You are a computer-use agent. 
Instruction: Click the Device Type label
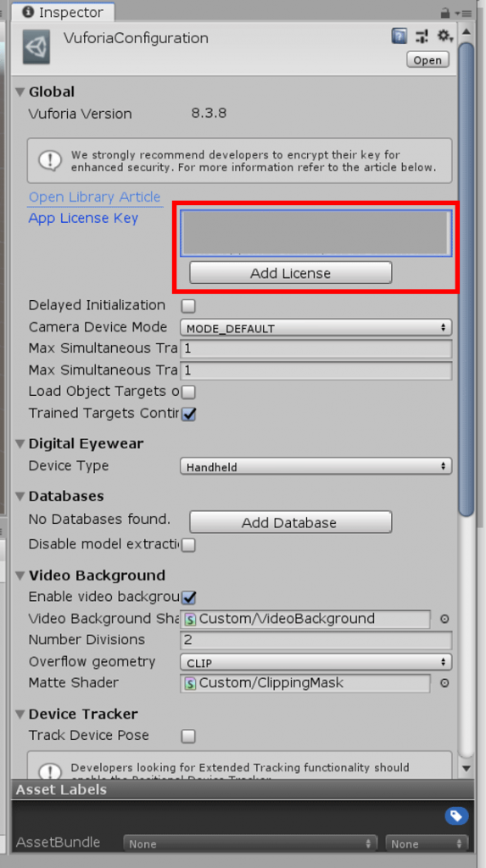[69, 465]
